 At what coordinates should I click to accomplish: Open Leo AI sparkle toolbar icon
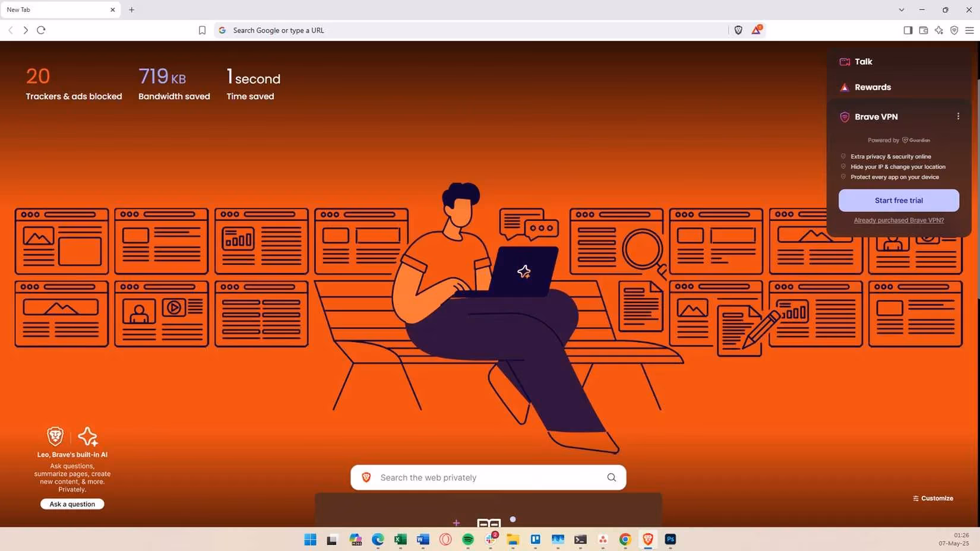938,30
